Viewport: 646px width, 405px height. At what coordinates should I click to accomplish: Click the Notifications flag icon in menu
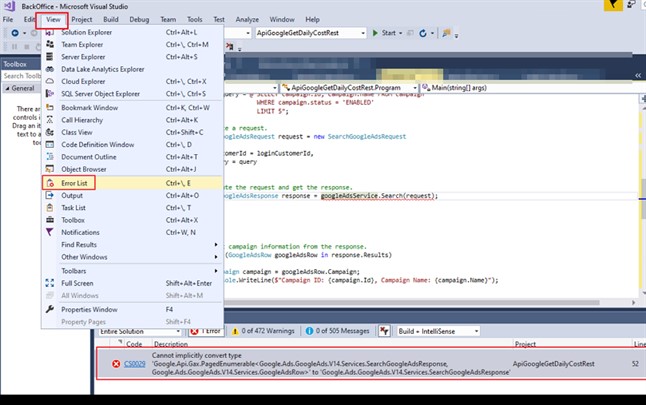point(50,232)
